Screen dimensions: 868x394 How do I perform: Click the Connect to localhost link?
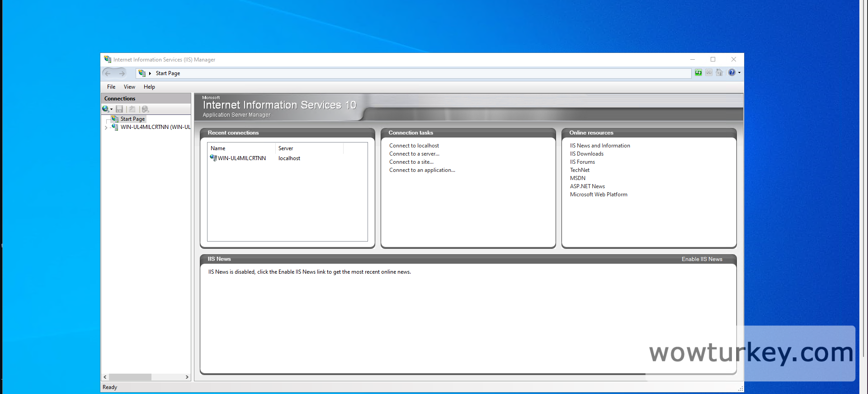click(414, 146)
